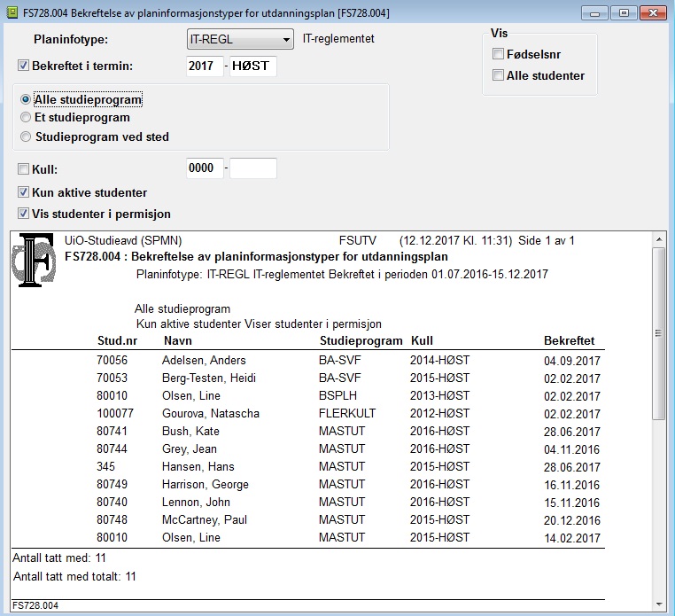Click the FS728.004 window title icon
The width and height of the screenshot is (675, 616).
[x=12, y=12]
